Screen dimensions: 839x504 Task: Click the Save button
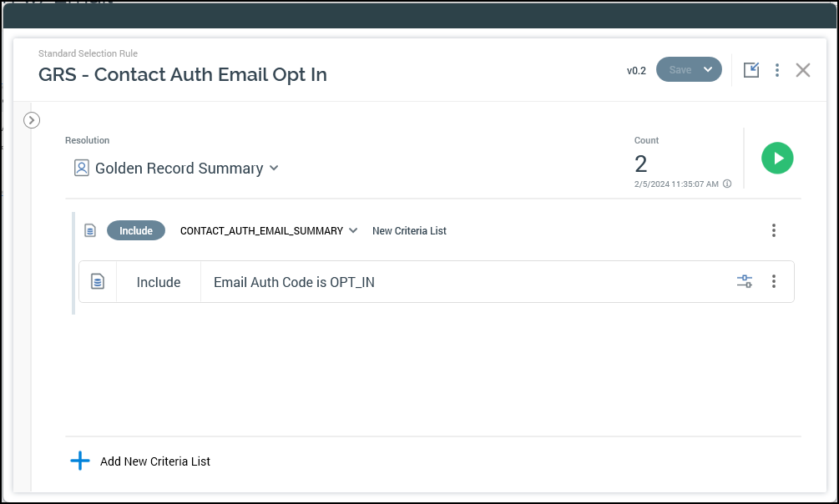[680, 70]
